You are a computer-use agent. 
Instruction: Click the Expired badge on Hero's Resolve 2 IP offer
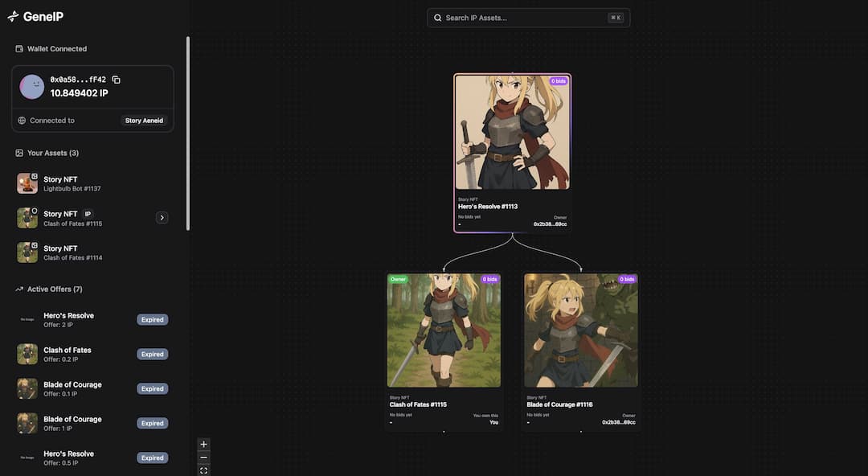152,319
